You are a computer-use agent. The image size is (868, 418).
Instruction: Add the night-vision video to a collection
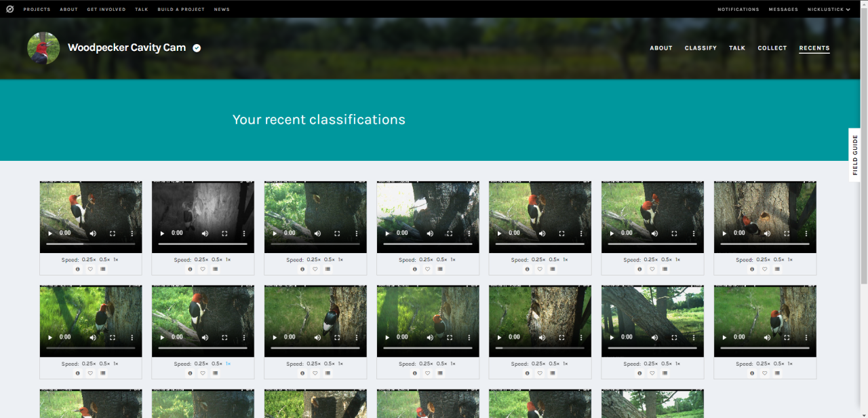[216, 269]
